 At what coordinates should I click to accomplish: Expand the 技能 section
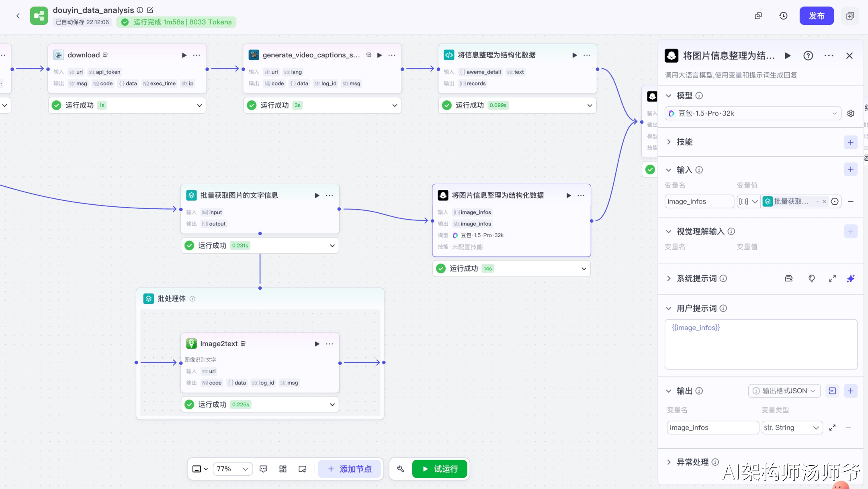[x=669, y=142]
